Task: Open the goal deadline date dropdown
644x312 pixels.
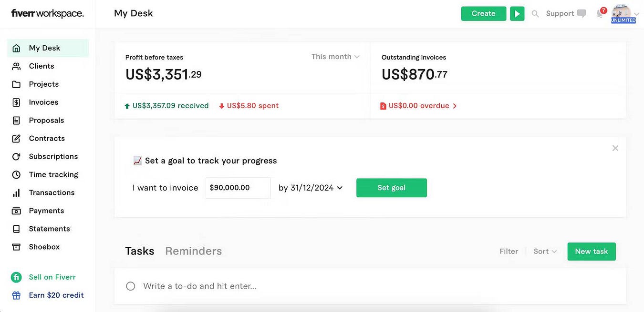Action: [x=311, y=188]
